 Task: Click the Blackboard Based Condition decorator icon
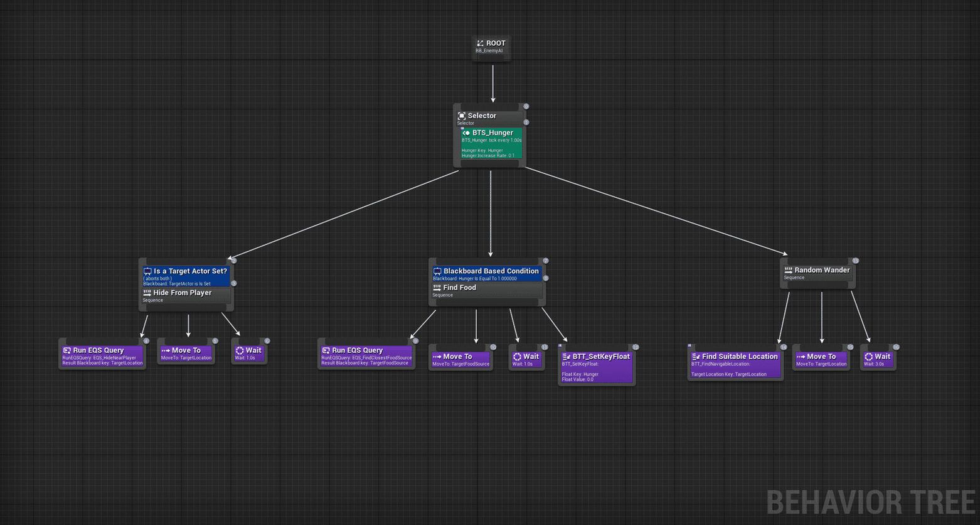(437, 271)
